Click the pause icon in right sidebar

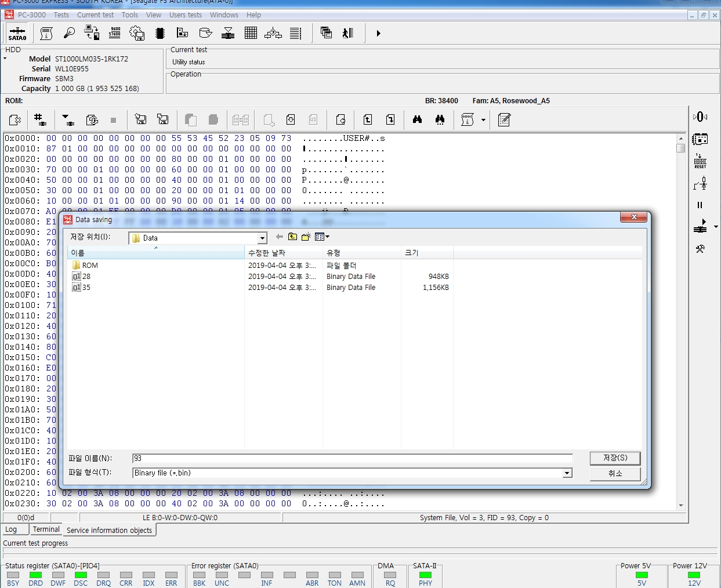(x=700, y=205)
